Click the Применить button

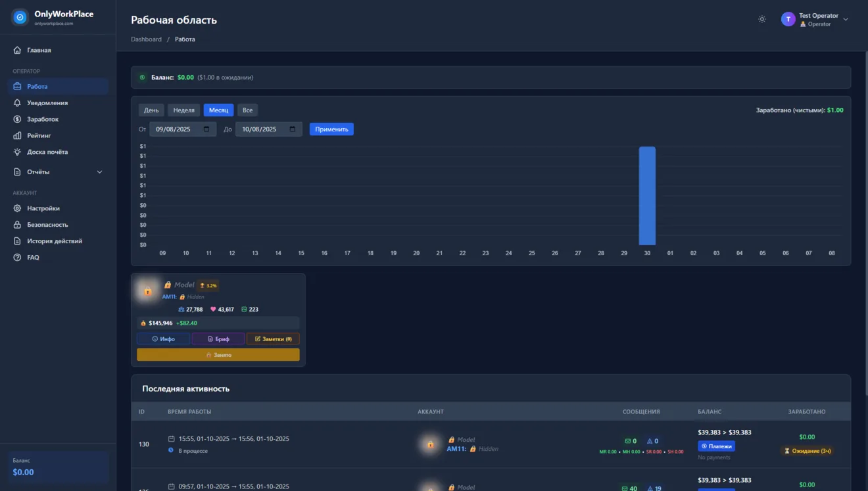coord(332,129)
